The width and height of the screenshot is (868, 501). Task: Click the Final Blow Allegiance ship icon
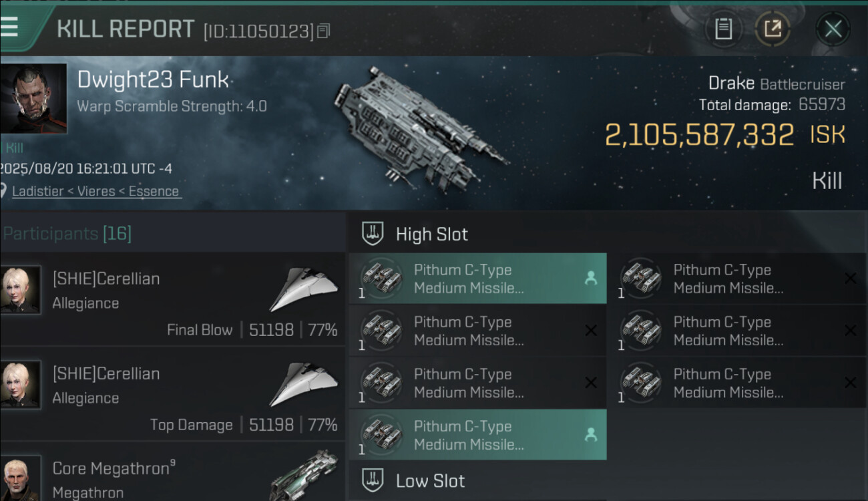point(304,289)
